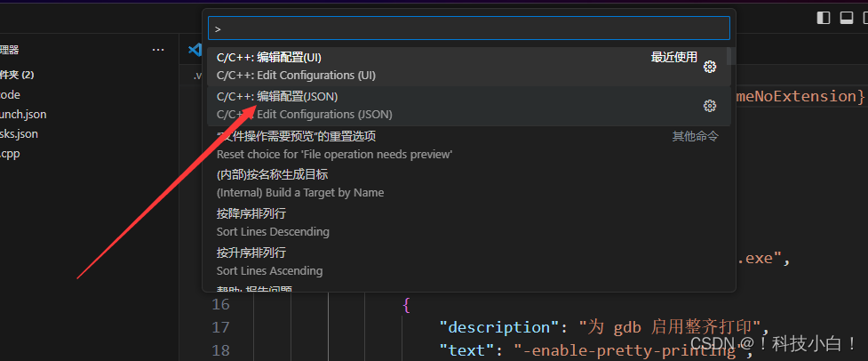
Task: Click line number 17 in editor gutter
Action: pos(220,327)
